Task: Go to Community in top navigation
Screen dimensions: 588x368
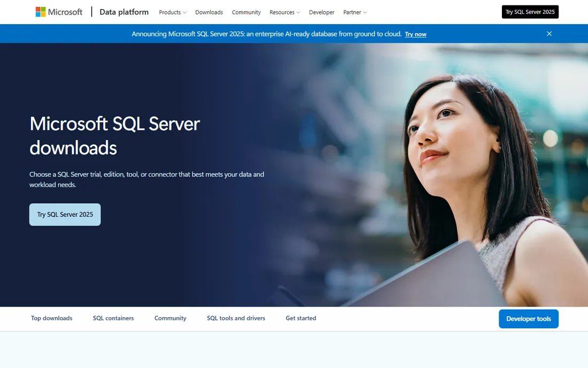Action: pos(246,12)
